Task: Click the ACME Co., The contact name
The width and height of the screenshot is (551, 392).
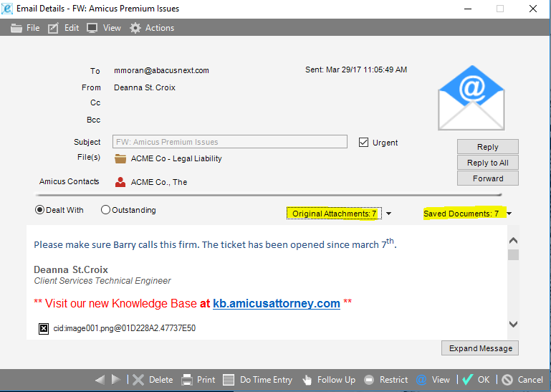Action: click(x=159, y=182)
